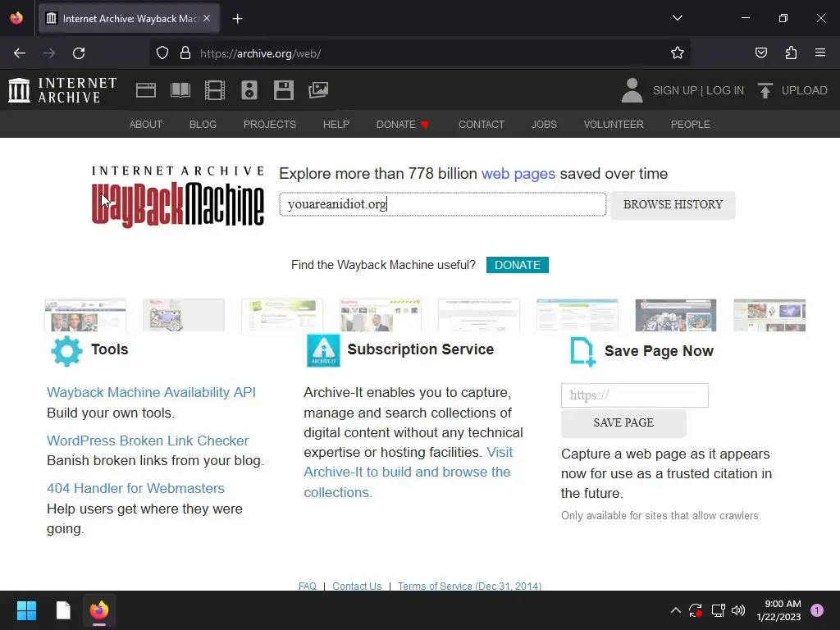The width and height of the screenshot is (840, 630).
Task: Open the BLOG menu item
Action: [x=203, y=125]
